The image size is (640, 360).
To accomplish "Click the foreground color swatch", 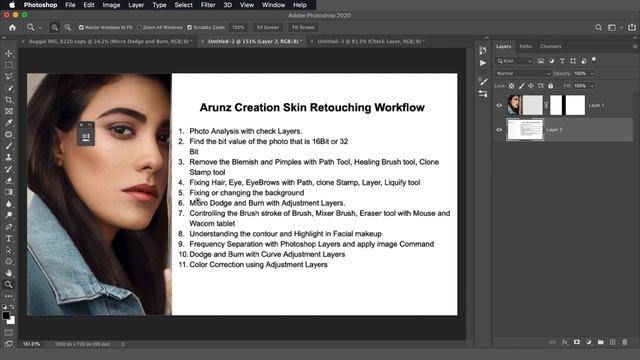I will click(x=6, y=315).
